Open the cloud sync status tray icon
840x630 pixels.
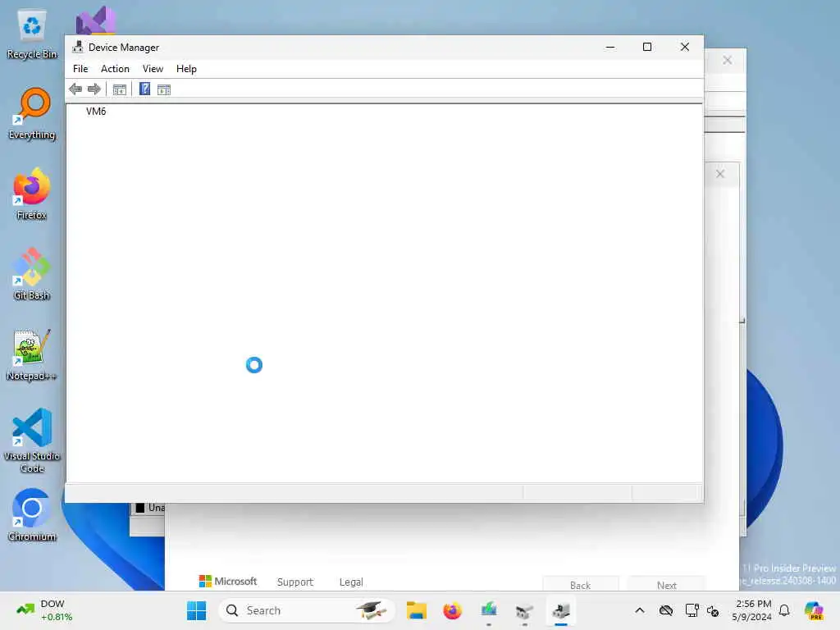pyautogui.click(x=666, y=610)
